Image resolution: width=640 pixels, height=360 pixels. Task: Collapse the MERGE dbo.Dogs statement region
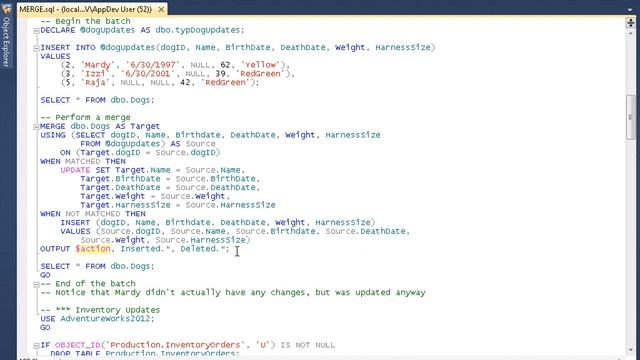36,127
